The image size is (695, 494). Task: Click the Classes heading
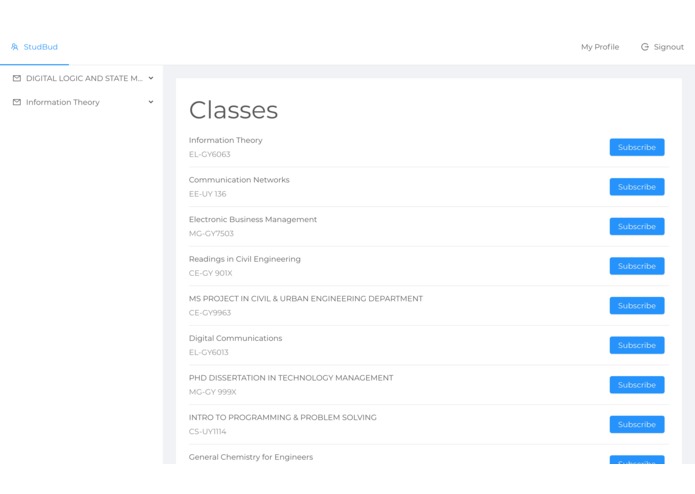(x=234, y=110)
